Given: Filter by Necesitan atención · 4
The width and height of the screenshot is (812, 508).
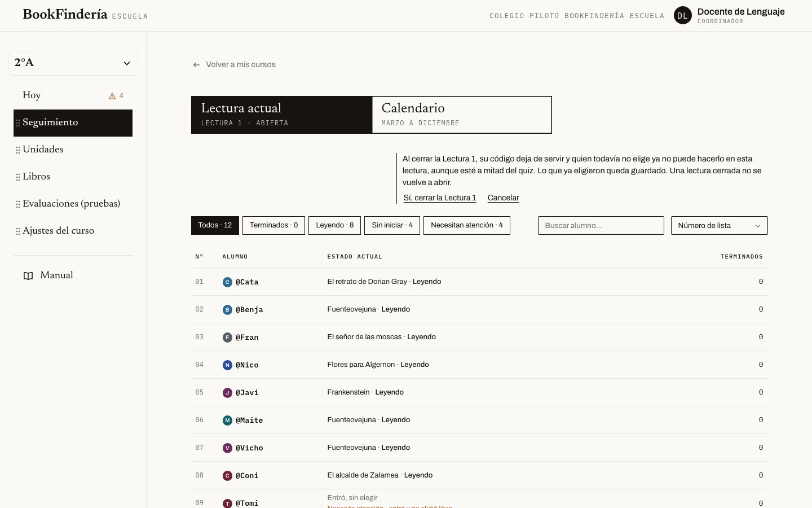Looking at the screenshot, I should point(467,225).
